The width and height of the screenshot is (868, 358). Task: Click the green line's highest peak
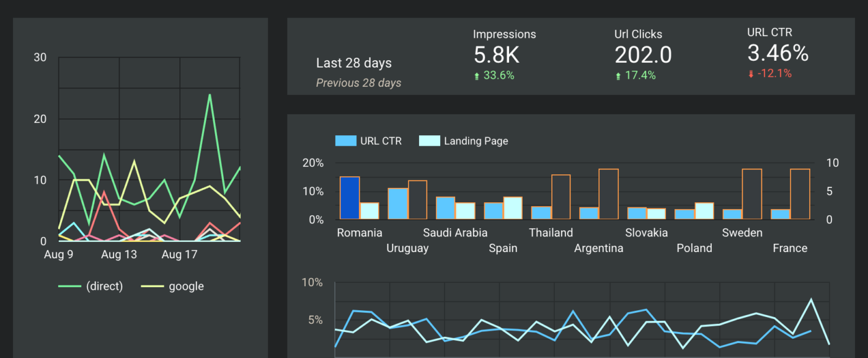pyautogui.click(x=210, y=95)
